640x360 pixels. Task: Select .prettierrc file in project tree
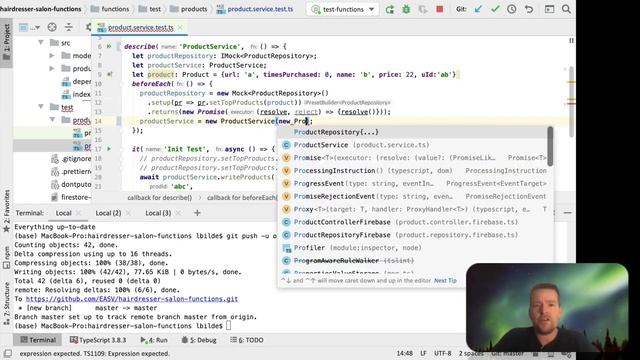coord(71,171)
